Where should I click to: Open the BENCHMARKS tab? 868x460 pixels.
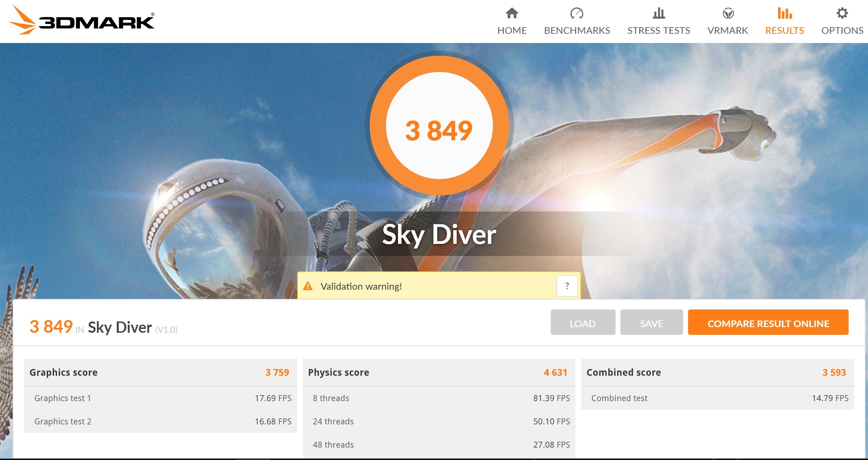pyautogui.click(x=577, y=21)
